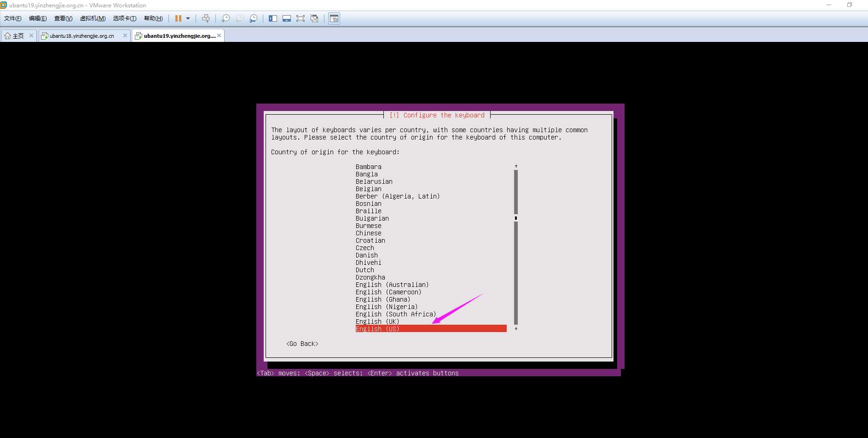Select Czech in the keyboard list
Viewport: 868px width, 438px height.
coord(365,248)
